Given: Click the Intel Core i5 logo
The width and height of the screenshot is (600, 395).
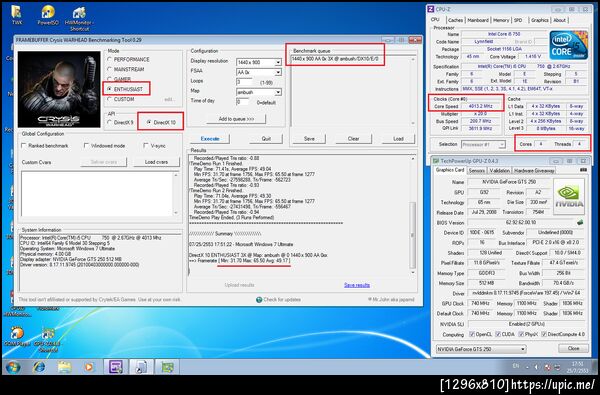Looking at the screenshot, I should (x=568, y=45).
